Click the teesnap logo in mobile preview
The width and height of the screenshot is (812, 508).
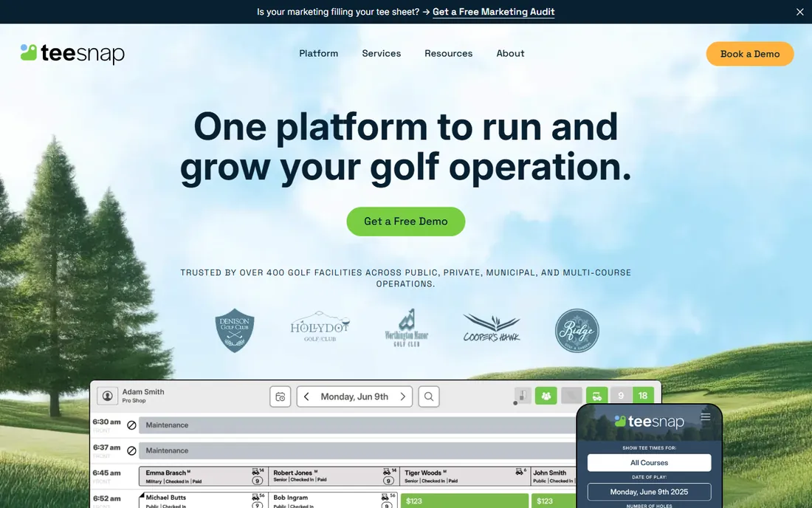pyautogui.click(x=650, y=422)
